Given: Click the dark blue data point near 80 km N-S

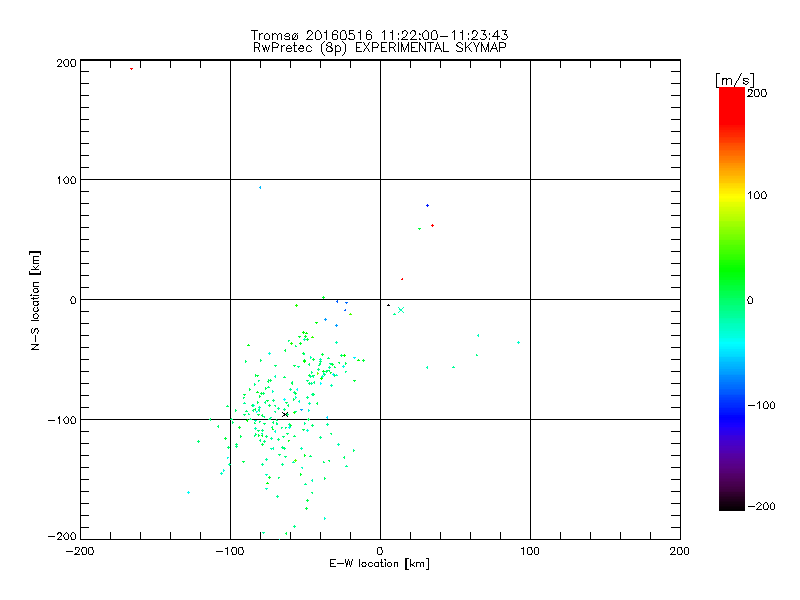Looking at the screenshot, I should point(428,206).
